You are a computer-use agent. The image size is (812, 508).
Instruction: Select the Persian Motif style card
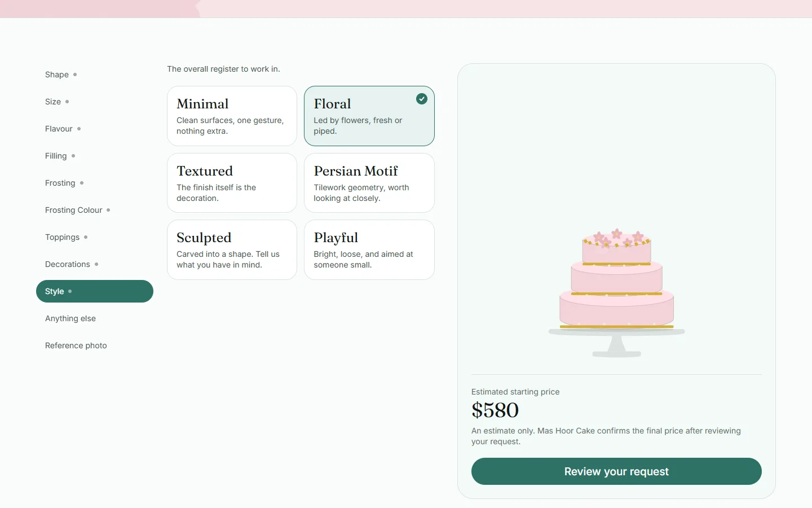[369, 183]
